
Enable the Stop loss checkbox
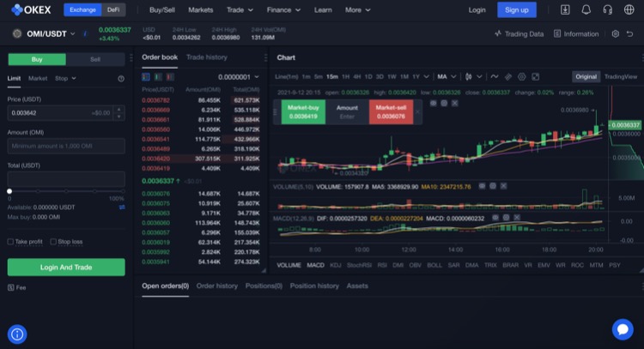click(52, 242)
